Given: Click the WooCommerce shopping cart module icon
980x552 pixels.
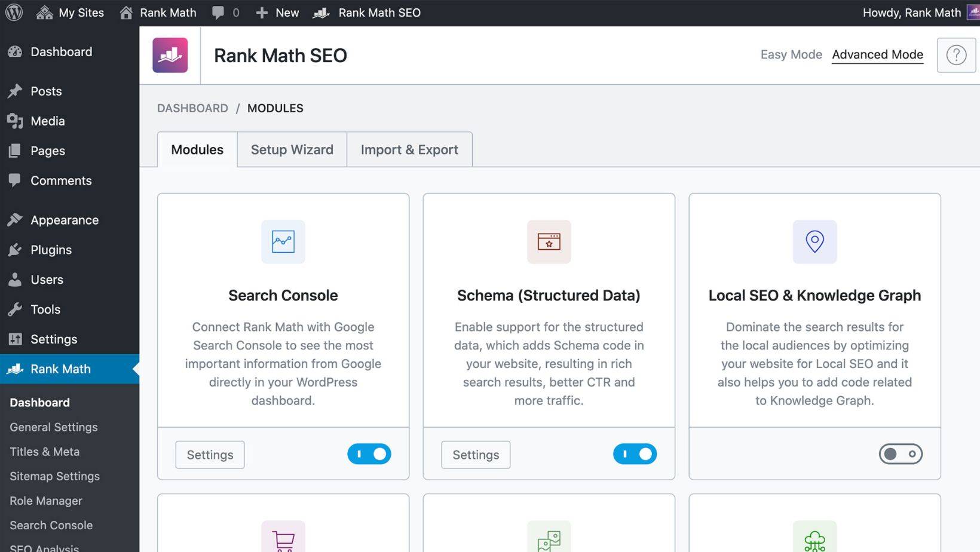Looking at the screenshot, I should coord(283,536).
